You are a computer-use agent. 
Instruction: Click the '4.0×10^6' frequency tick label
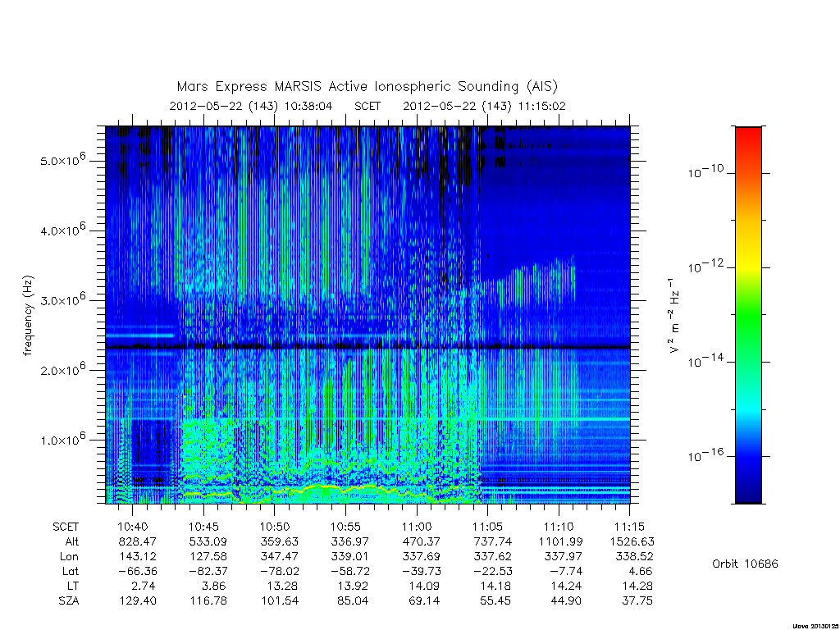pos(62,230)
